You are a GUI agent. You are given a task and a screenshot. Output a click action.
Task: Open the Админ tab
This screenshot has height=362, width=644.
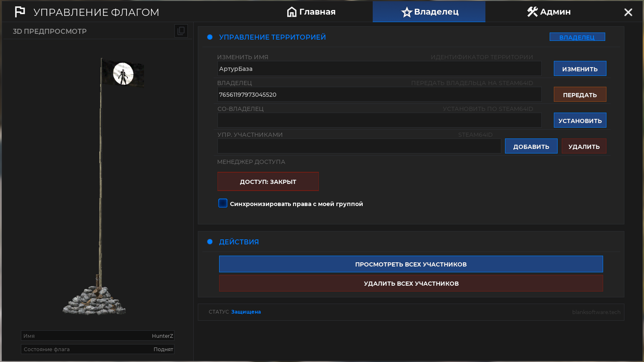point(548,12)
